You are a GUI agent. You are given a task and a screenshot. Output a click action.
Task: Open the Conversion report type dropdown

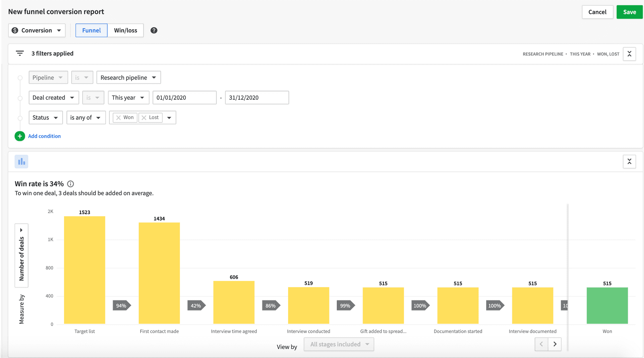(37, 30)
